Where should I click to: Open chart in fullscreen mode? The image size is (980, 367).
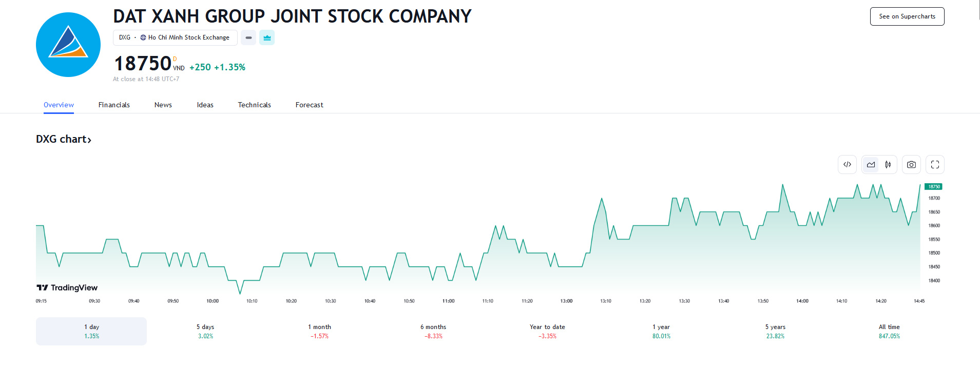(935, 165)
